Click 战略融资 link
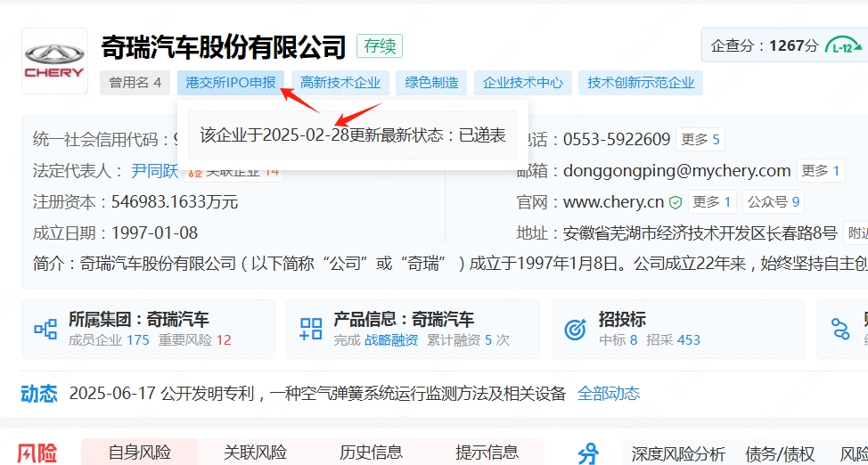868x465 pixels. pos(391,340)
